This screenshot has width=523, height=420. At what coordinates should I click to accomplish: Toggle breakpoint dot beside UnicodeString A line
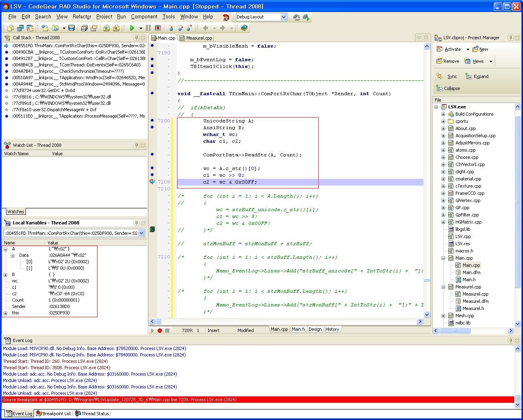point(152,120)
